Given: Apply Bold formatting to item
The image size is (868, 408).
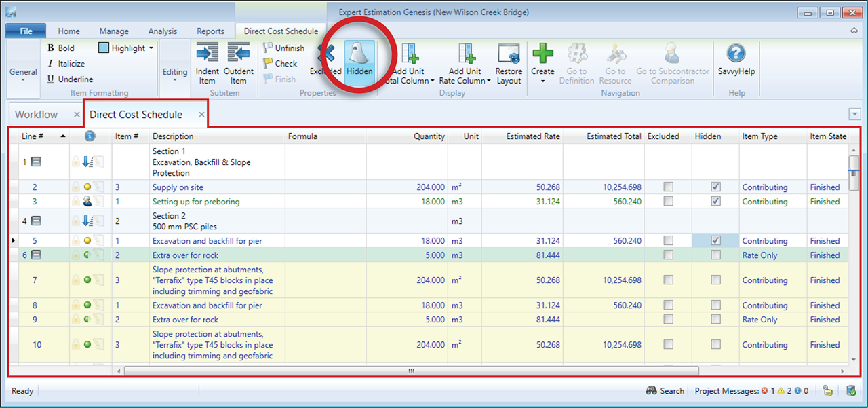Looking at the screenshot, I should (x=61, y=48).
